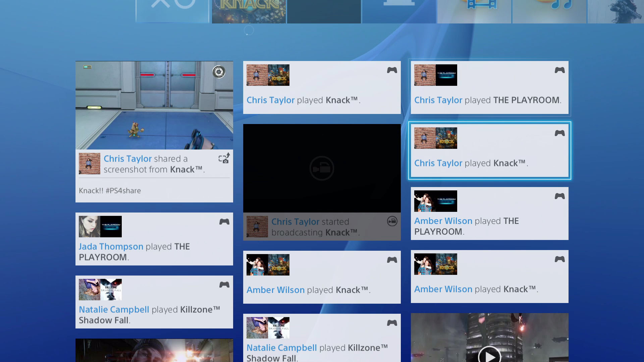Click gamepad icon on right-column Amber Wilson Knack card
This screenshot has height=362, width=644.
pos(560,259)
